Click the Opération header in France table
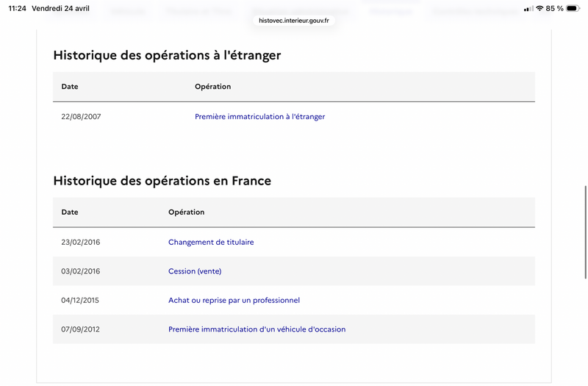588x386 pixels. [187, 212]
